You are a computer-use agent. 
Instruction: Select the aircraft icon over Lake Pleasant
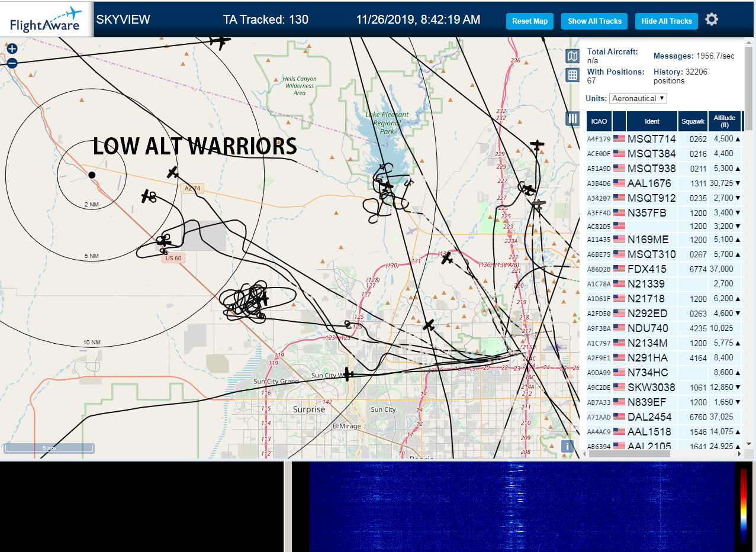pos(387,185)
